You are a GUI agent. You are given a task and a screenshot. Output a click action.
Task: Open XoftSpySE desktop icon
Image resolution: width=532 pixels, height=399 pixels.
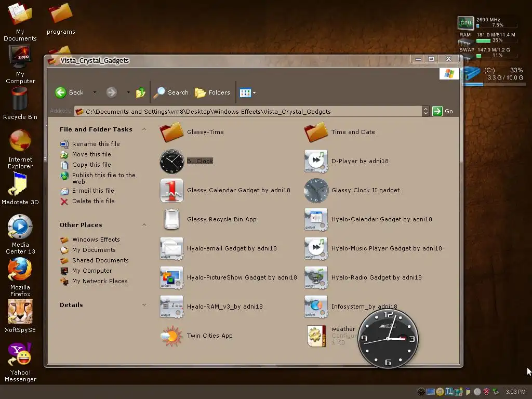[20, 316]
